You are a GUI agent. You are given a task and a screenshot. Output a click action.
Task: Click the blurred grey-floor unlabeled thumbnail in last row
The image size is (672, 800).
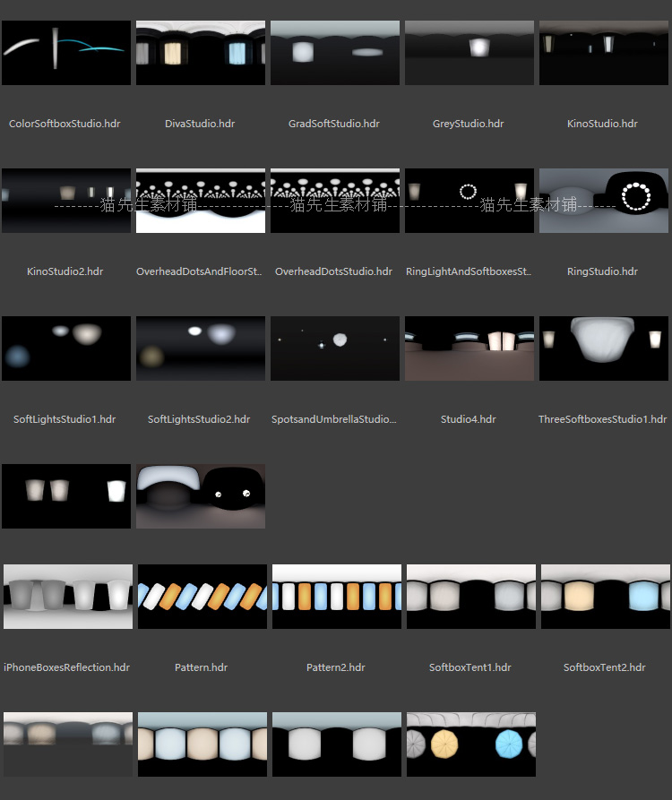click(x=68, y=744)
